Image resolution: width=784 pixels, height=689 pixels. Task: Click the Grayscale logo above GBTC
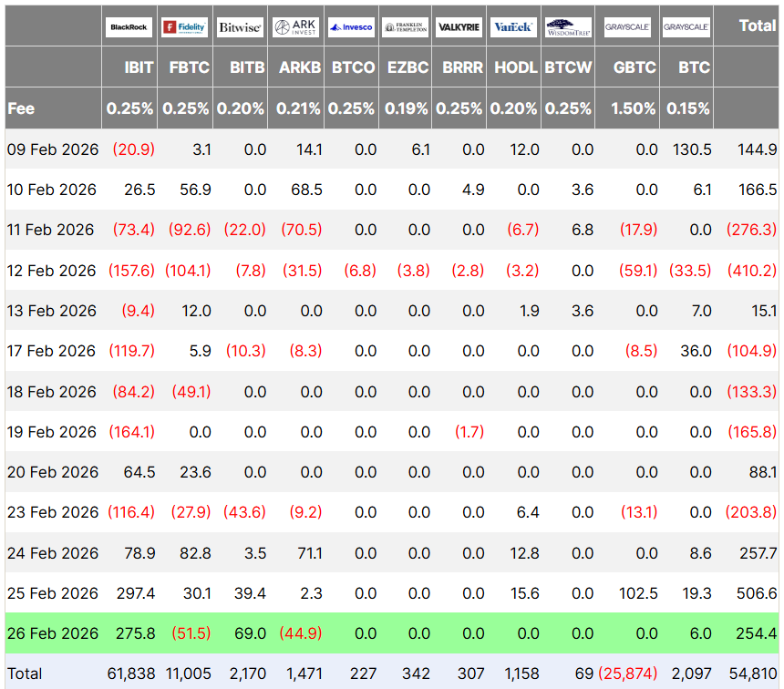click(627, 27)
